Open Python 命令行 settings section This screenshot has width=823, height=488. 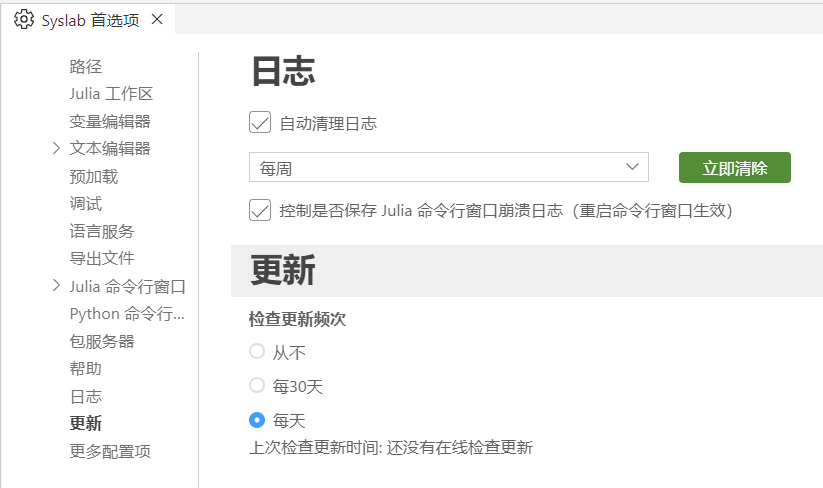(127, 314)
